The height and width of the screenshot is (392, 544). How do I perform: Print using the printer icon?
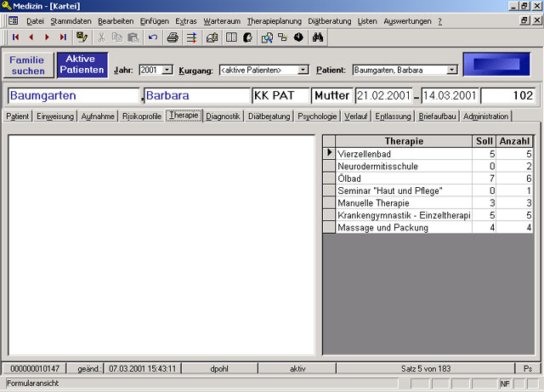coord(173,37)
